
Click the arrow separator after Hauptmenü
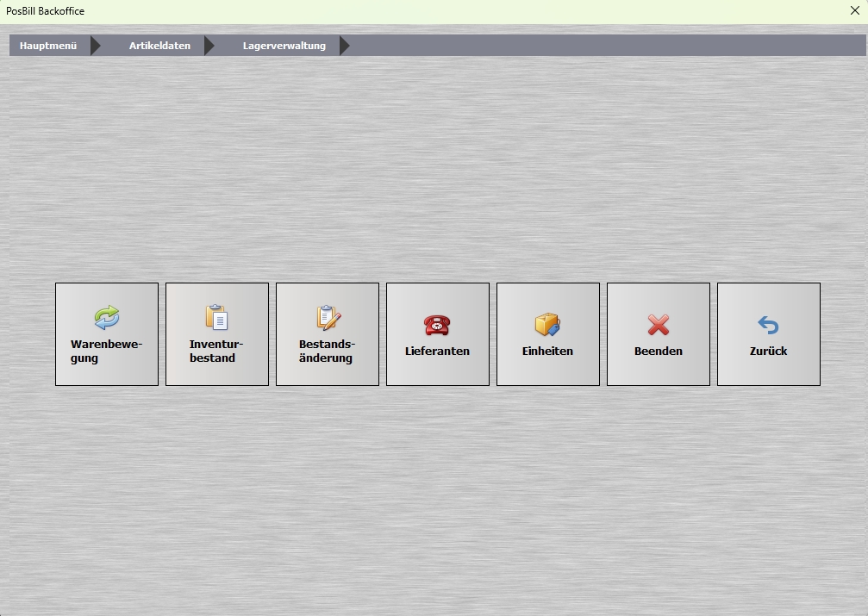click(95, 46)
